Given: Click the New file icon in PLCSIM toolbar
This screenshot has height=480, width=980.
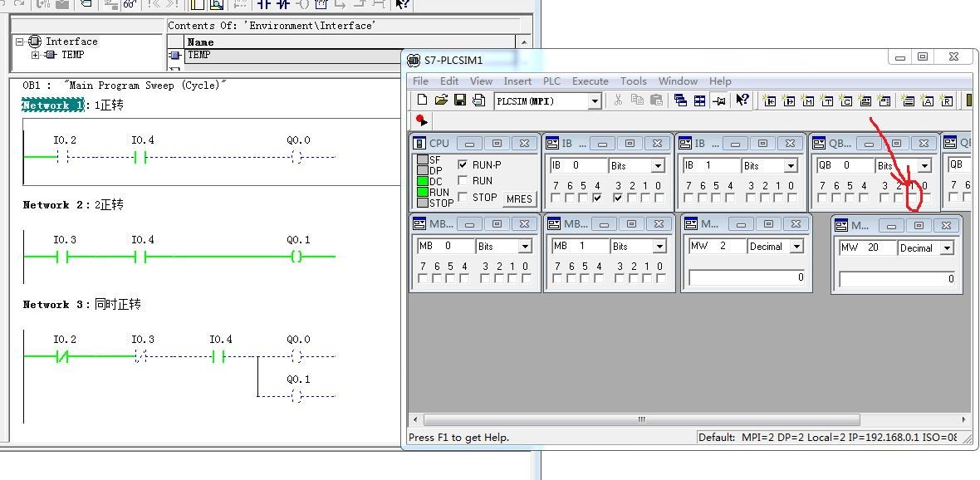Looking at the screenshot, I should (x=422, y=100).
